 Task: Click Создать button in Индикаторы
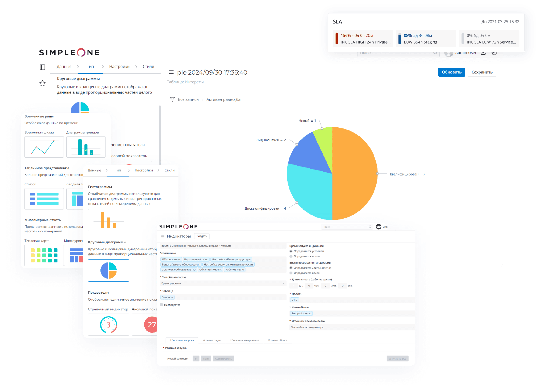click(202, 236)
